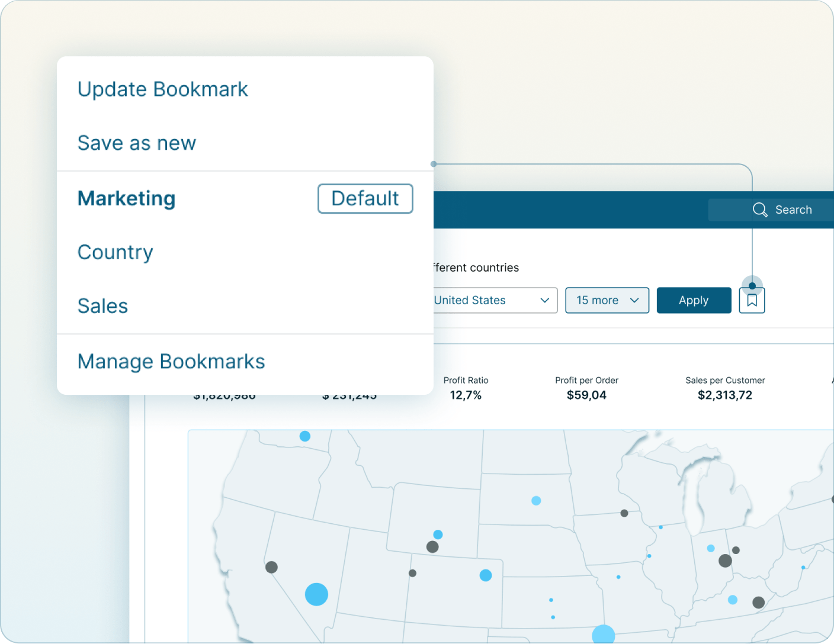Screen dimensions: 834x644
Task: Select the Country bookmark
Action: pyautogui.click(x=115, y=252)
